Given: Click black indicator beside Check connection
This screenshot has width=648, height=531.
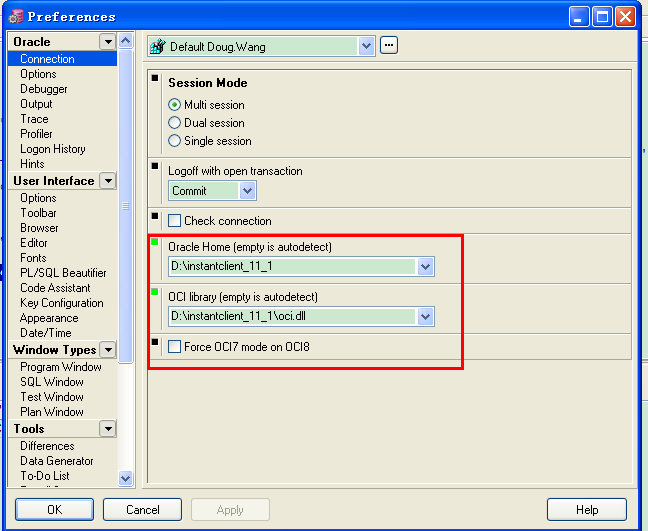Looking at the screenshot, I should 154,215.
